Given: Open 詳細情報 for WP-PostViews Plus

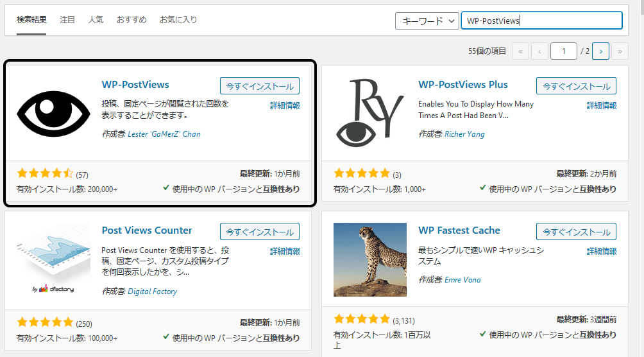Looking at the screenshot, I should point(602,106).
